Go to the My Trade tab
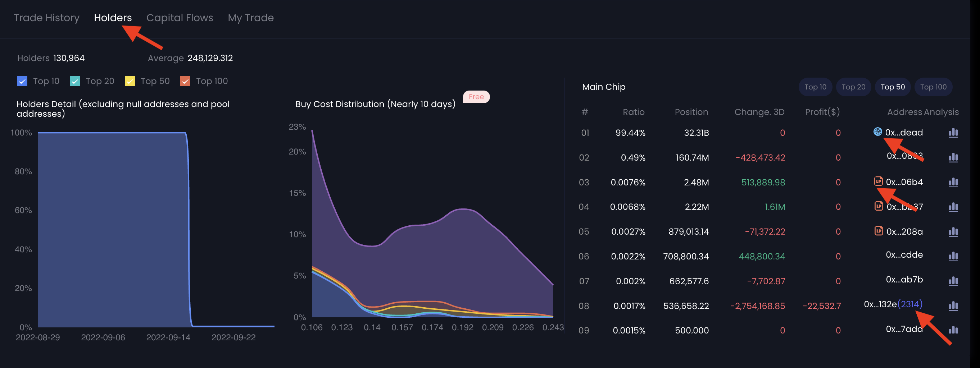The image size is (980, 368). pos(250,18)
